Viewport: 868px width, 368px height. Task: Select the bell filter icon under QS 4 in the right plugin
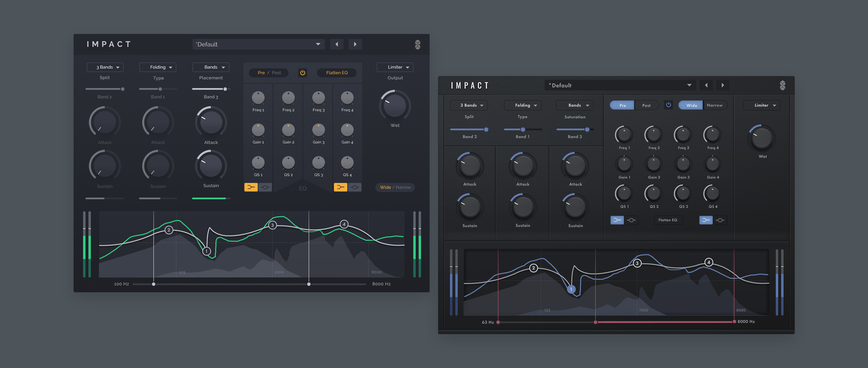coord(720,220)
